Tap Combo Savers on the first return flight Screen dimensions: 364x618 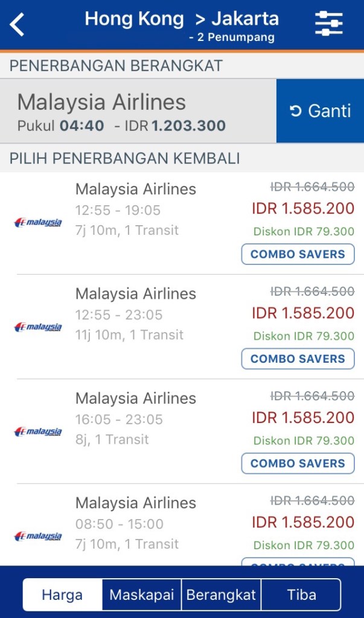298,254
